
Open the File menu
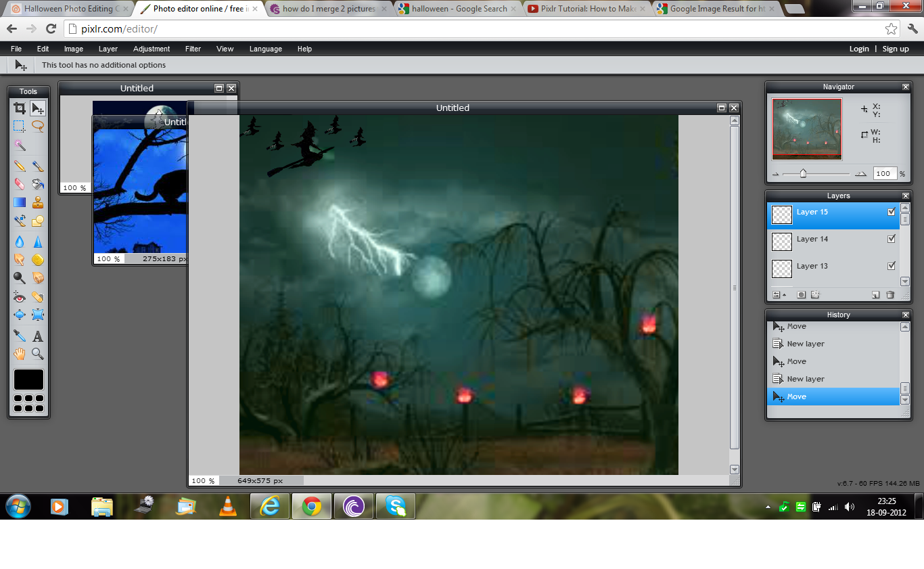tap(16, 49)
